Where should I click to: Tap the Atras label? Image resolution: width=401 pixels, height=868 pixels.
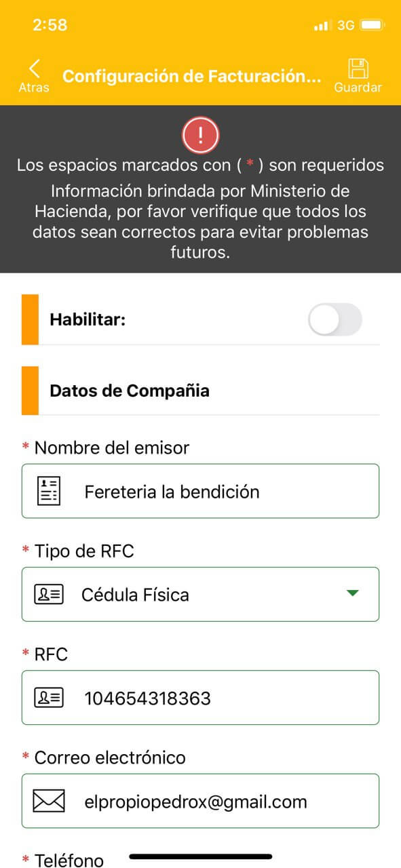point(34,87)
